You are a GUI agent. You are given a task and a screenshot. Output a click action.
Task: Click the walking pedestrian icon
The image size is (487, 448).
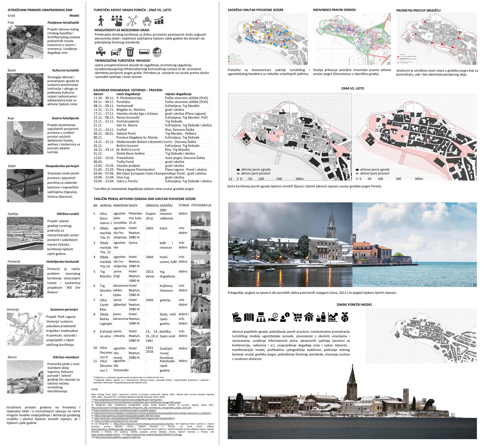click(101, 21)
